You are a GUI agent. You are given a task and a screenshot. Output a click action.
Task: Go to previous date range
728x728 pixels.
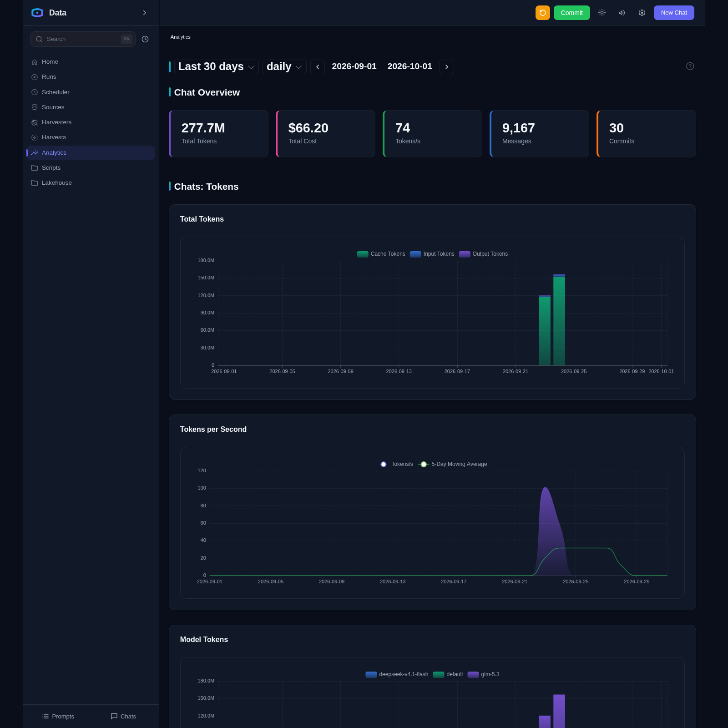coord(318,67)
